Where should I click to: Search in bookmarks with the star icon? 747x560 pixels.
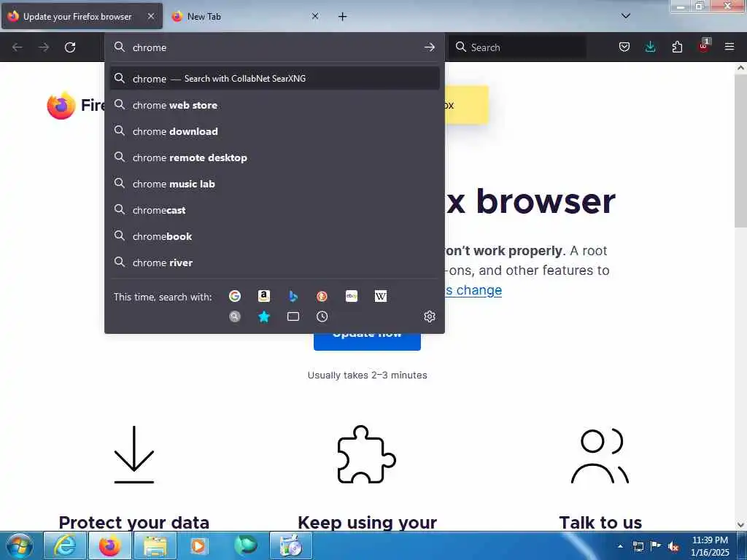[264, 316]
